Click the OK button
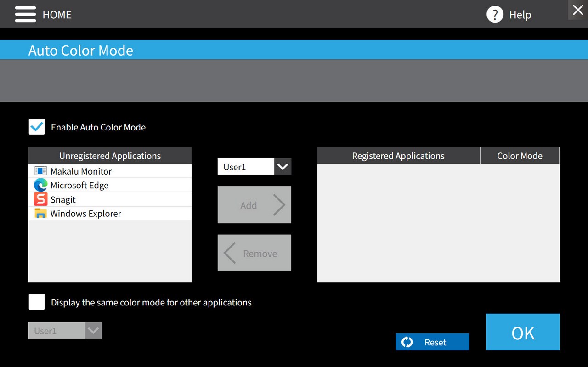This screenshot has width=588, height=367. (x=523, y=332)
